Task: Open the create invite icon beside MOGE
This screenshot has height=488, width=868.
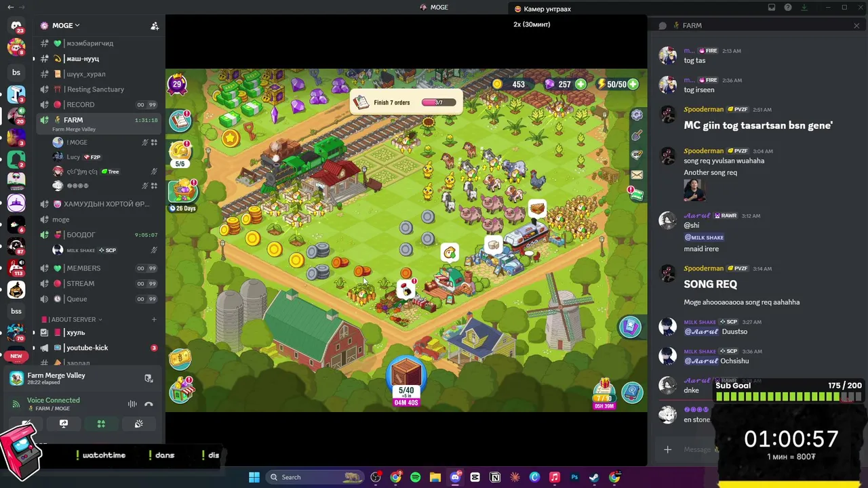Action: point(155,26)
